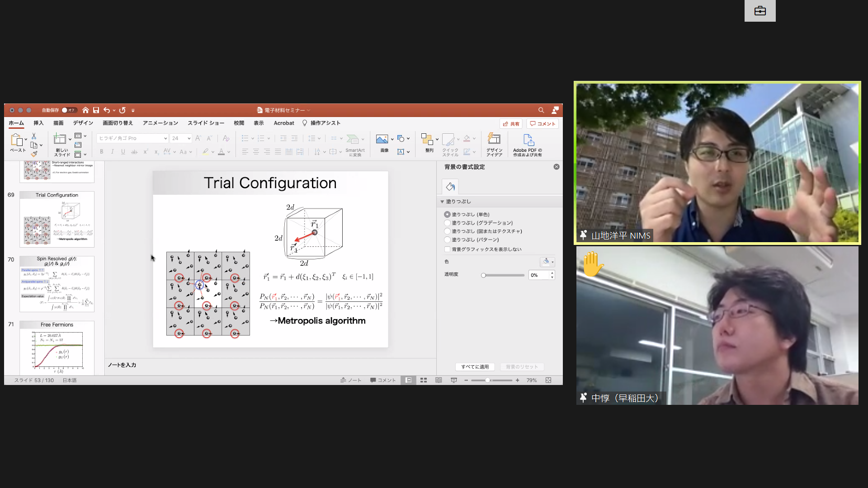Close the Format Background pane
The width and height of the screenshot is (868, 488).
pyautogui.click(x=557, y=167)
